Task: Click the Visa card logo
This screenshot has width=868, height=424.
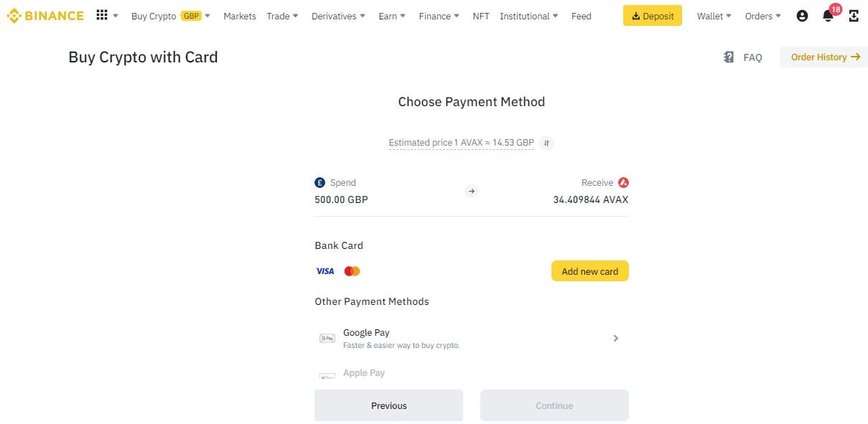Action: coord(325,271)
